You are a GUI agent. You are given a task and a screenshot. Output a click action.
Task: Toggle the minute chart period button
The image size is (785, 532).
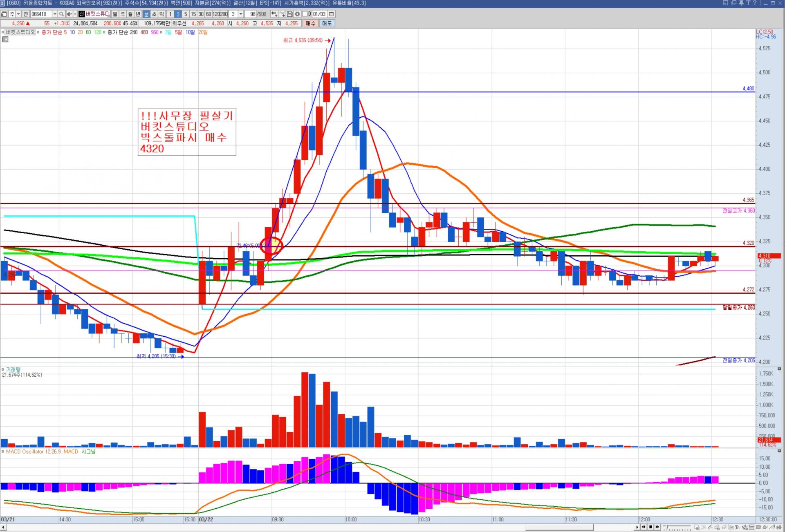pyautogui.click(x=146, y=14)
